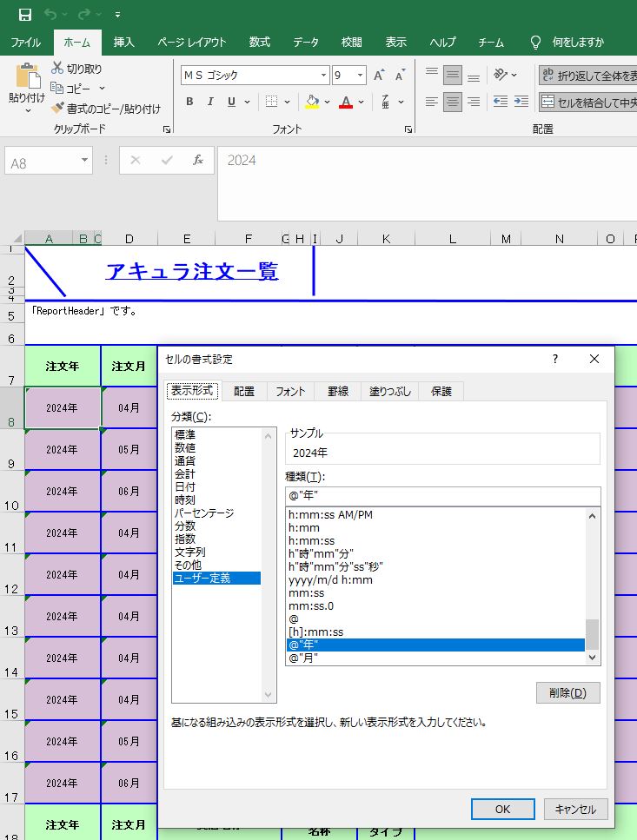637x840 pixels.
Task: Click the 削除(D) delete button
Action: pos(568,692)
